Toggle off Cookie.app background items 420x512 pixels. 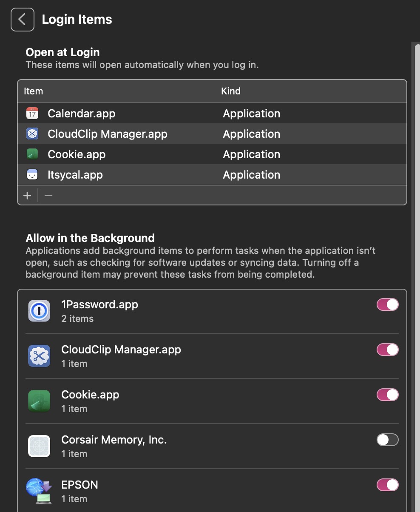(388, 395)
